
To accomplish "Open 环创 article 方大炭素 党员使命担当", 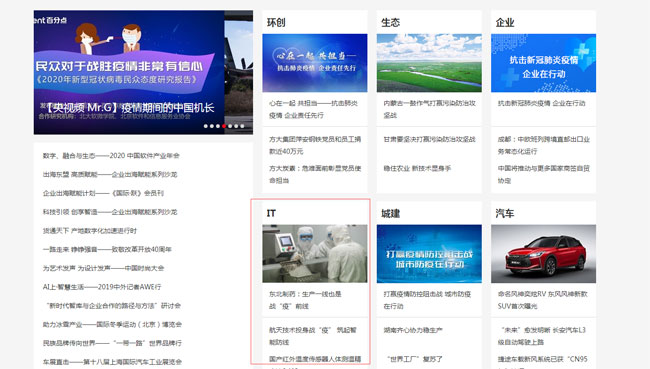I will pyautogui.click(x=315, y=174).
